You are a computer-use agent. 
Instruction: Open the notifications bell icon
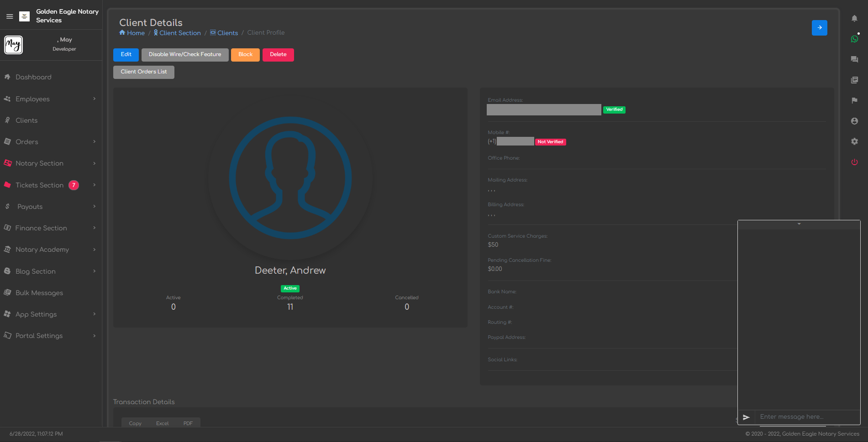click(x=854, y=18)
